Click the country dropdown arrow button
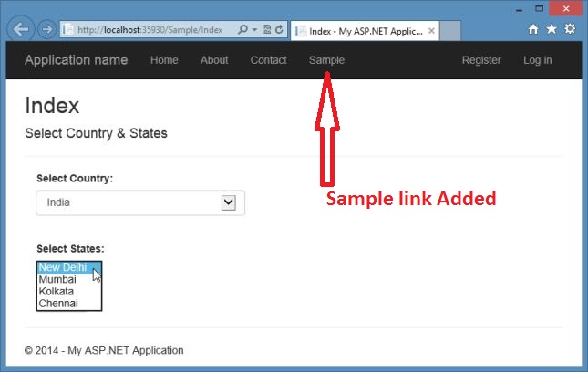The width and height of the screenshot is (588, 372). 229,203
